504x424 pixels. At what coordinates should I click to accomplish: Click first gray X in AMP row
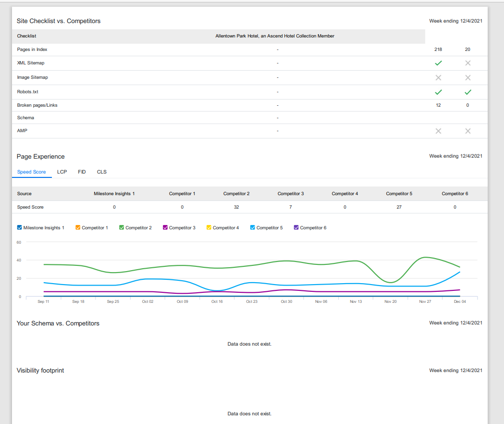coord(438,131)
